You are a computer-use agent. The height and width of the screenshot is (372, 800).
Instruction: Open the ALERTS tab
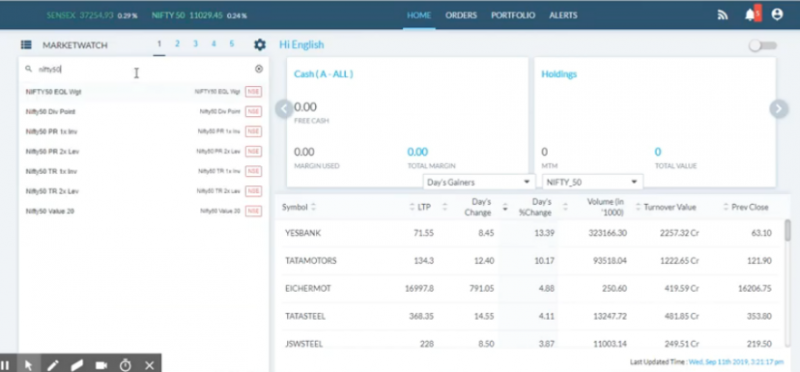[563, 15]
